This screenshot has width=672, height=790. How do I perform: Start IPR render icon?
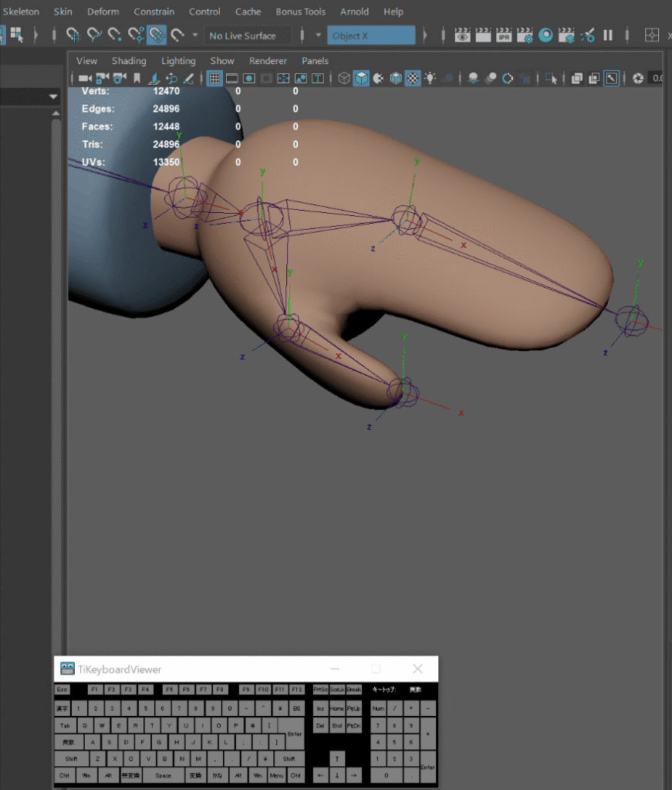tap(504, 35)
